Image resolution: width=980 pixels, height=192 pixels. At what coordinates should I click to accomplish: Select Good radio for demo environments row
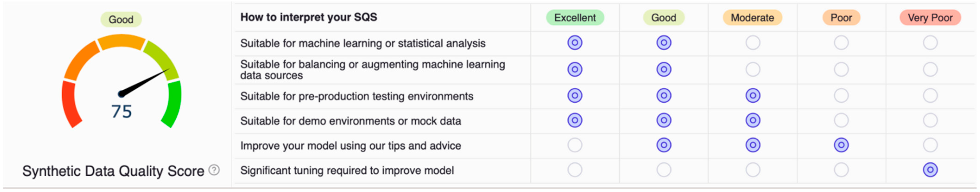pyautogui.click(x=664, y=120)
